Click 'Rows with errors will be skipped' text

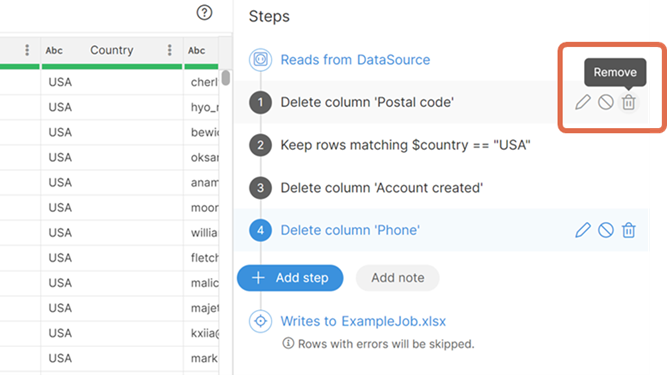pyautogui.click(x=386, y=344)
